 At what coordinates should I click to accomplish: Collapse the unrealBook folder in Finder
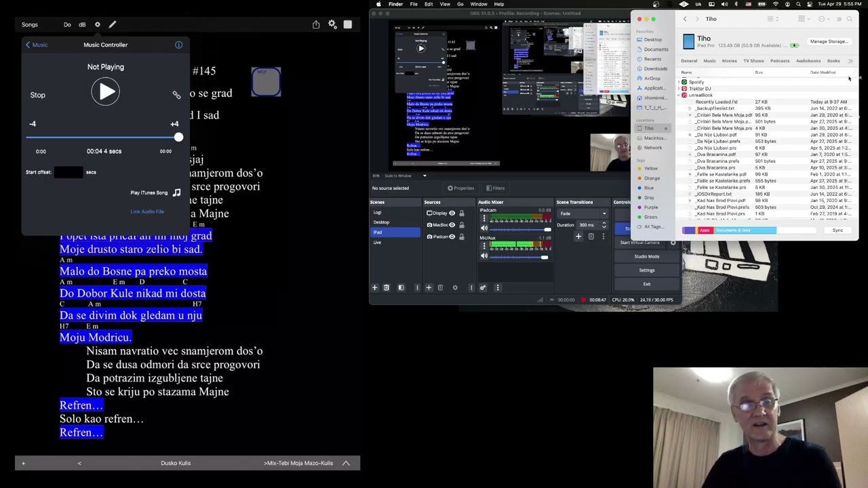click(x=679, y=96)
